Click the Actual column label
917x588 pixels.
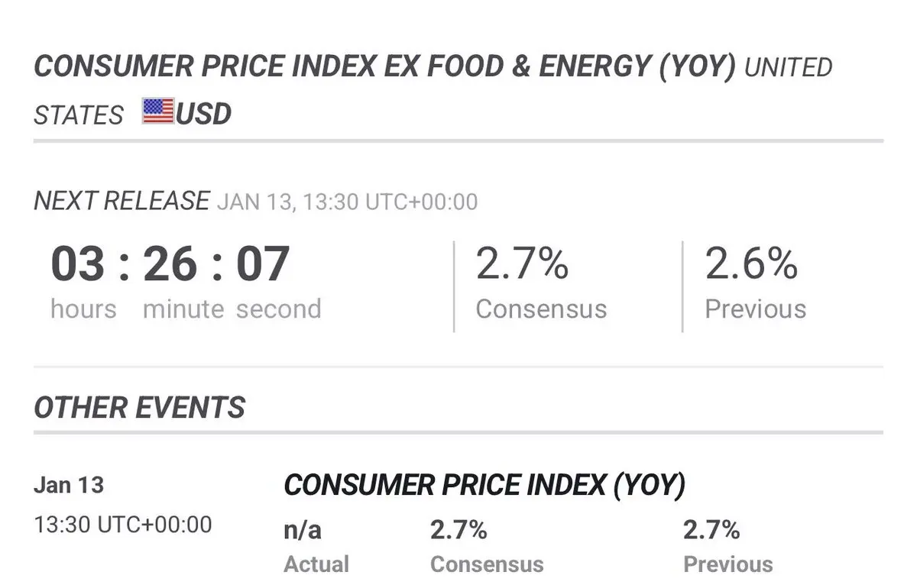(316, 564)
